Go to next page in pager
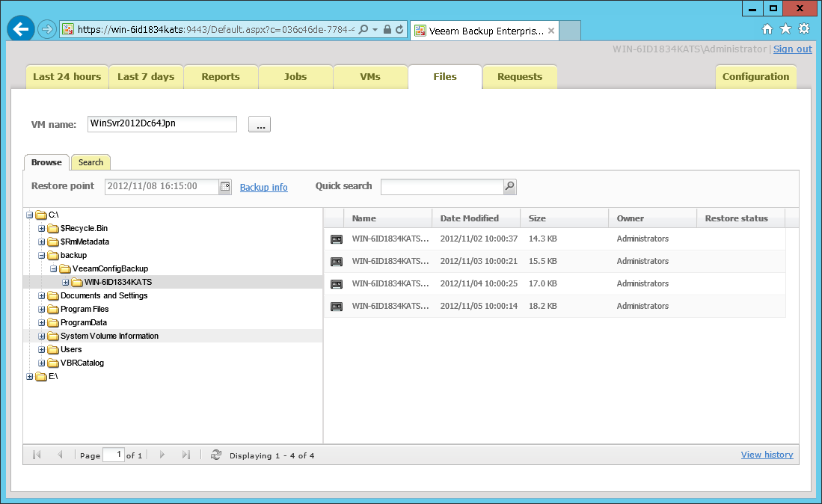This screenshot has width=822, height=504. click(162, 455)
